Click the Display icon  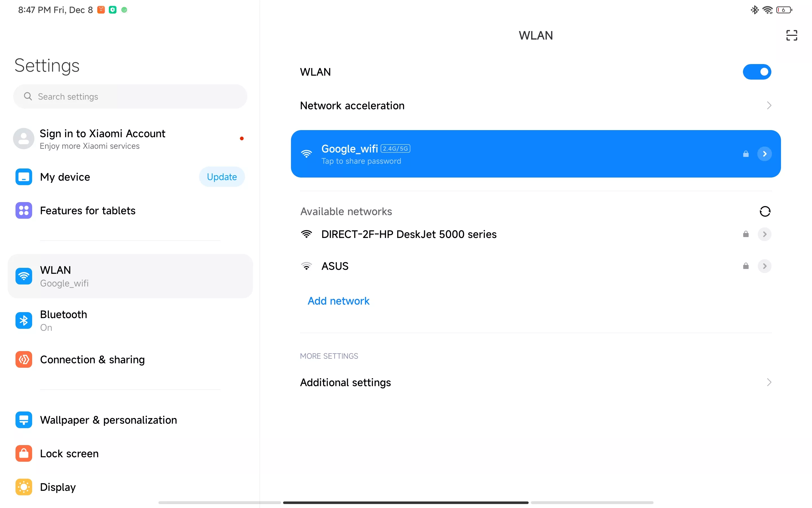point(23,487)
